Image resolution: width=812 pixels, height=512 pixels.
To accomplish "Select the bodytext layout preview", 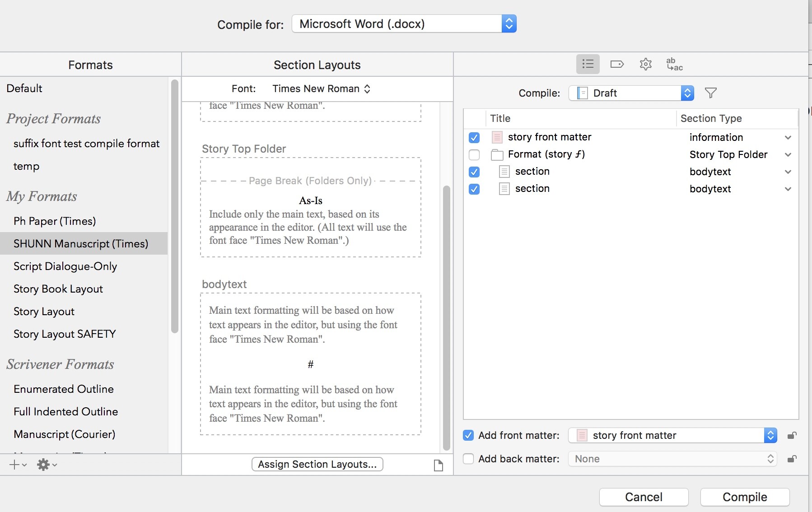I will [x=311, y=364].
